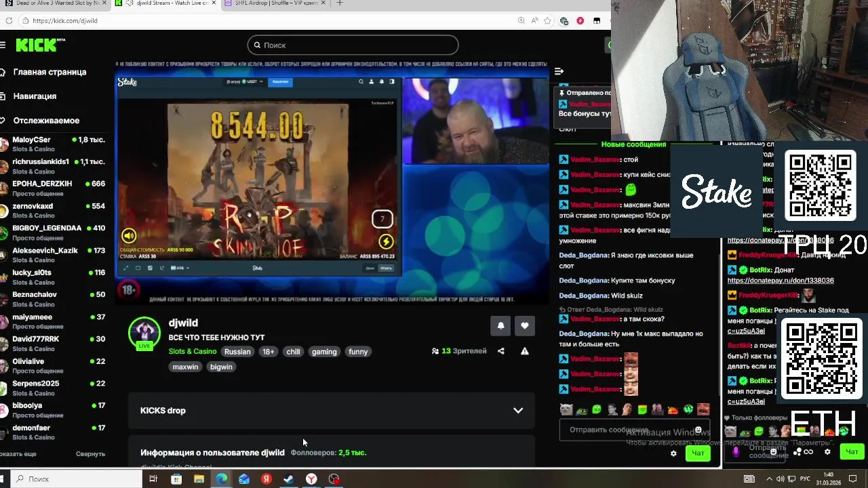This screenshot has width=868, height=488.
Task: Insert cat emote in main chat
Action: [566, 409]
